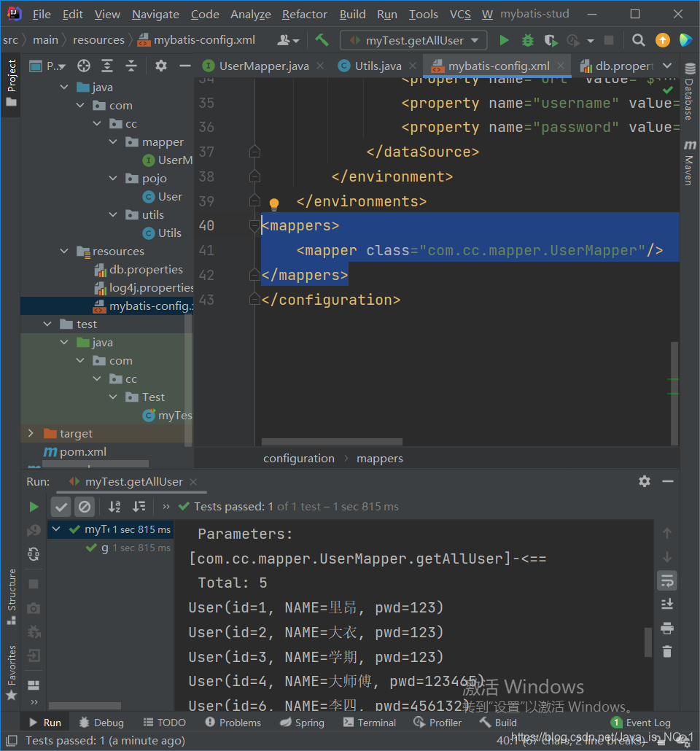Click the Build project hammer icon

322,40
